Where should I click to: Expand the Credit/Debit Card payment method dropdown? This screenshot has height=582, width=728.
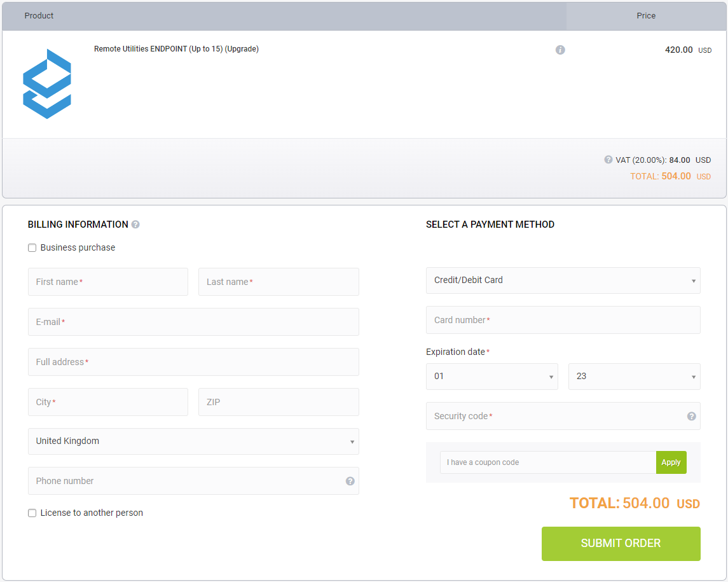(563, 281)
